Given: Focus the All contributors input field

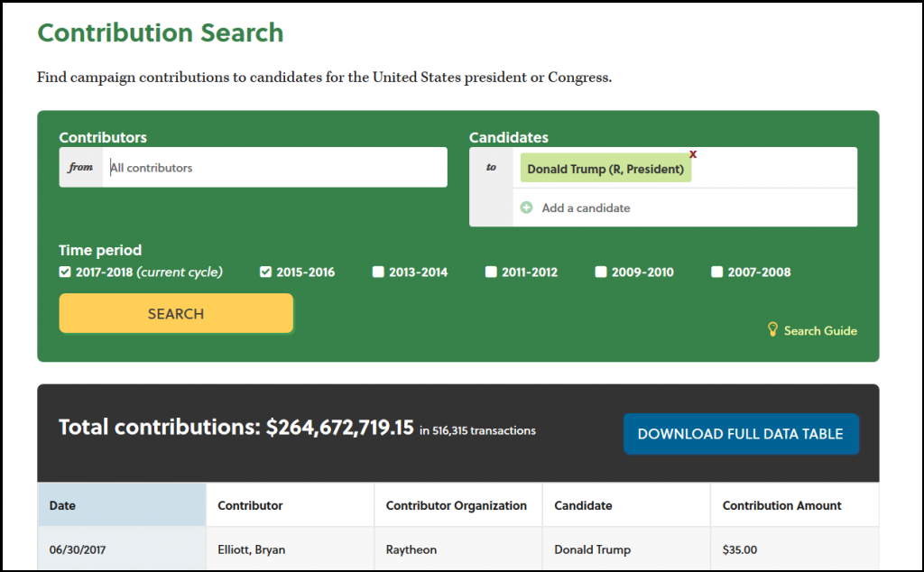Looking at the screenshot, I should 274,167.
